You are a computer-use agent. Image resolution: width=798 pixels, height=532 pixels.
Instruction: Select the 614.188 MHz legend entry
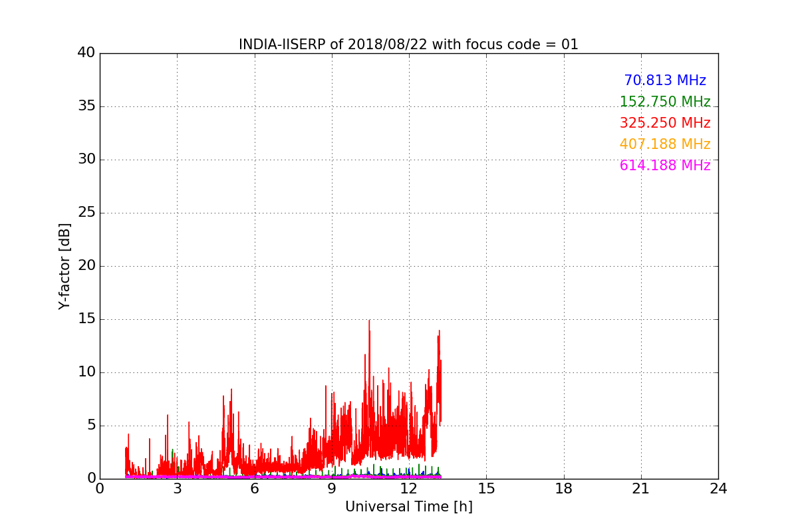[665, 166]
